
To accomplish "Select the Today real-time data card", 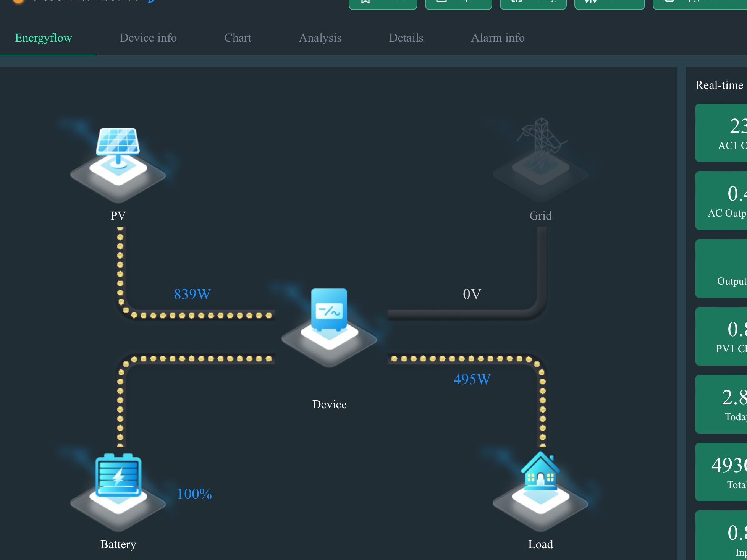I will point(722,404).
